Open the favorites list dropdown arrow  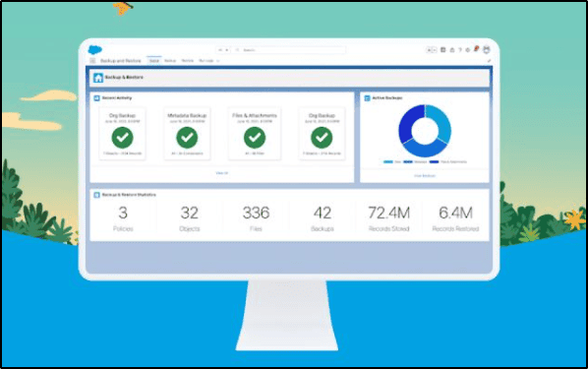click(x=435, y=50)
